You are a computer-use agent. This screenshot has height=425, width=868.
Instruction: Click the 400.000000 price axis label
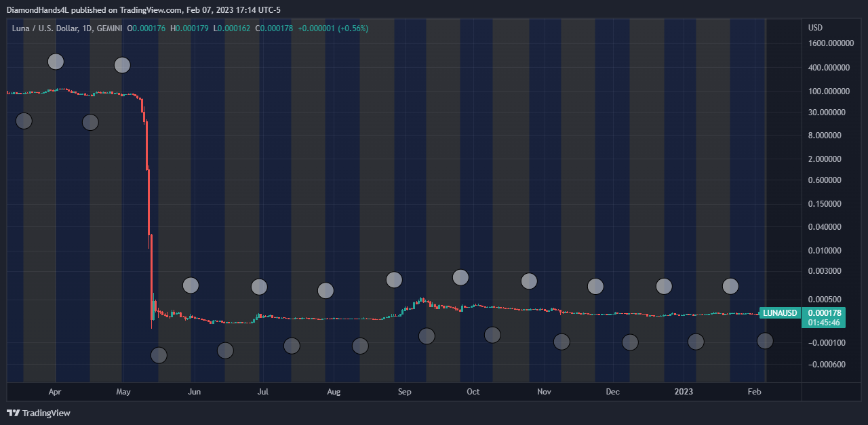pyautogui.click(x=829, y=68)
